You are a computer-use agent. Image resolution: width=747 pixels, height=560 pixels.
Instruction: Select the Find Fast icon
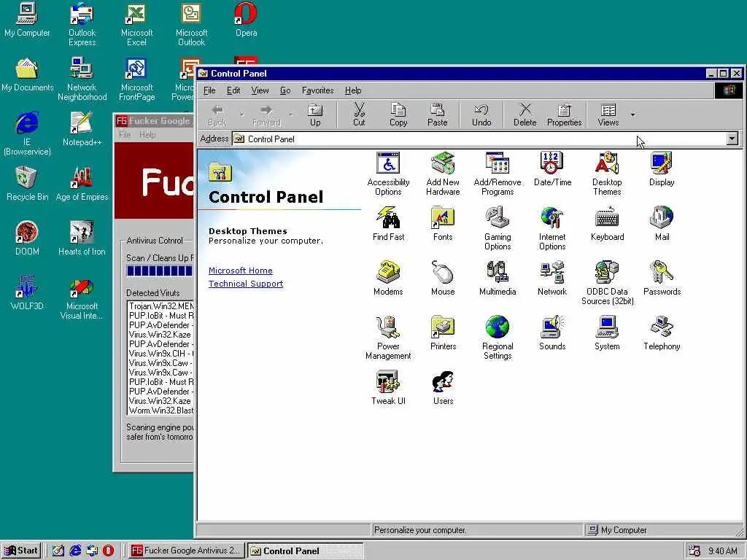coord(388,224)
